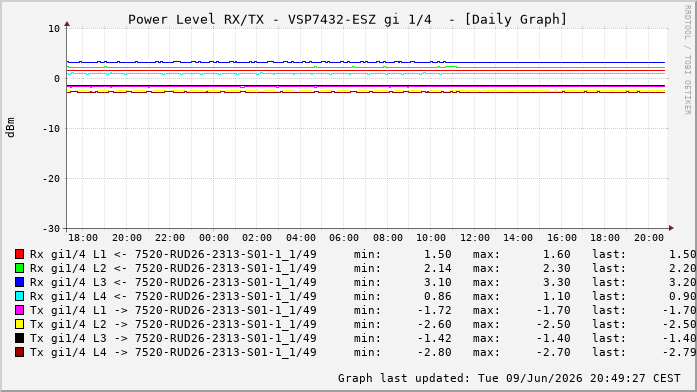This screenshot has width=697, height=392.
Task: Click the 'Tx gi1/4 L3 -> 7520-RUD26-2313-S01-1_1/49' legend label
Action: pos(173,339)
